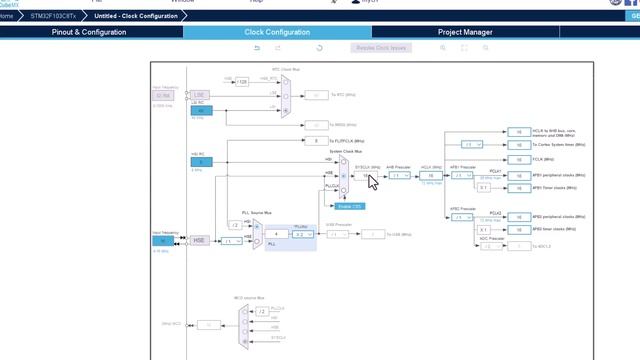The height and width of the screenshot is (360, 640).
Task: Click the LSE input frequency field
Action: tap(163, 96)
